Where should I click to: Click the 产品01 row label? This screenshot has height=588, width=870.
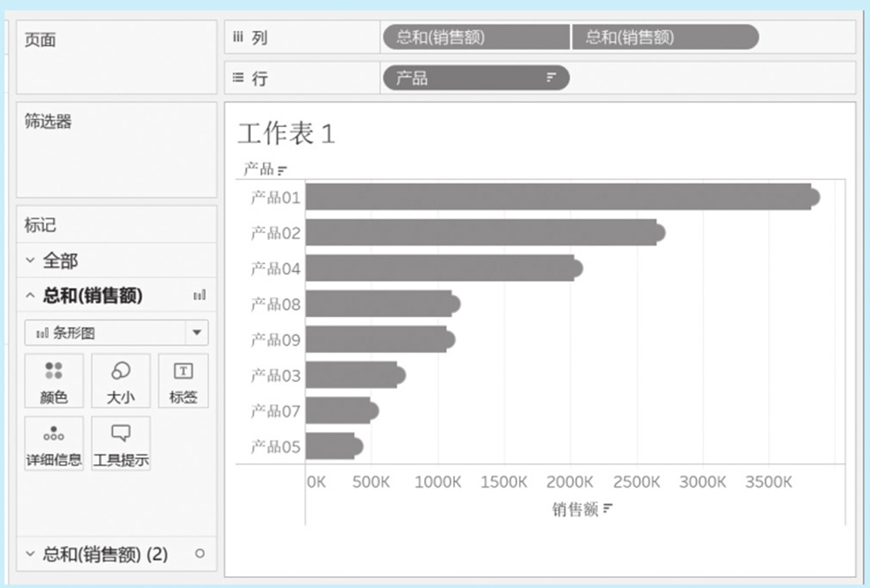275,198
